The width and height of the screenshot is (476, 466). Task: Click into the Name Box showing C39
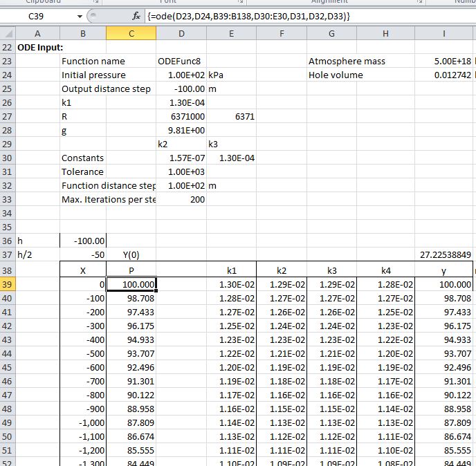pyautogui.click(x=42, y=16)
